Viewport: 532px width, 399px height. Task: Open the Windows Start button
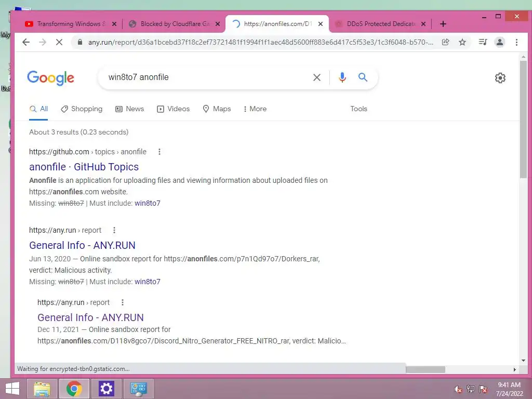coord(12,389)
